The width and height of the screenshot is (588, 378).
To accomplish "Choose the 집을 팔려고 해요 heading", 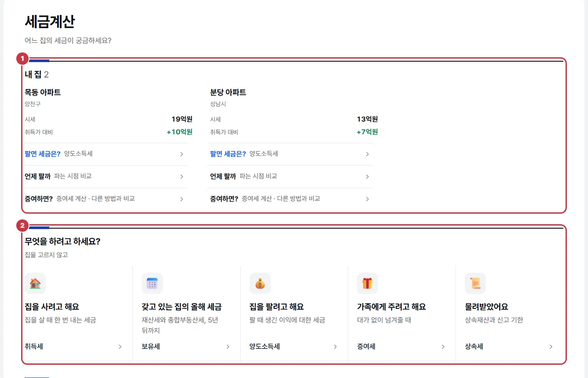I will coord(277,307).
